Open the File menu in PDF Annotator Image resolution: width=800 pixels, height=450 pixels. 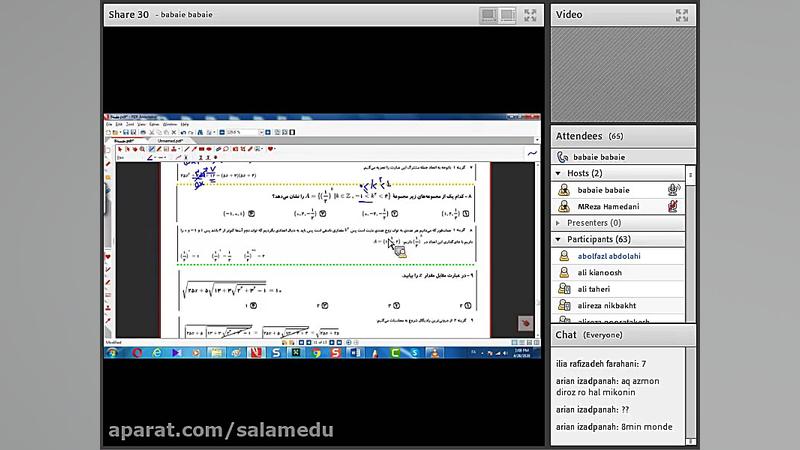click(x=109, y=124)
